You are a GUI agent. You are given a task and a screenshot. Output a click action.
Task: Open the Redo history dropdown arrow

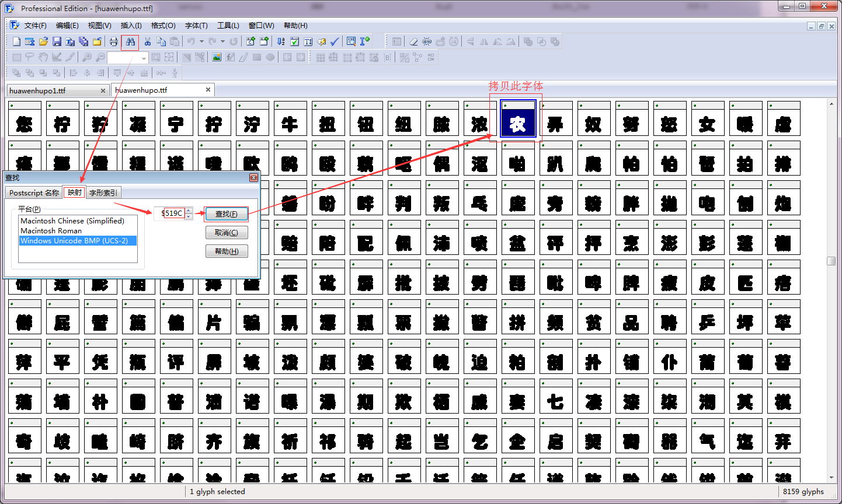(223, 41)
